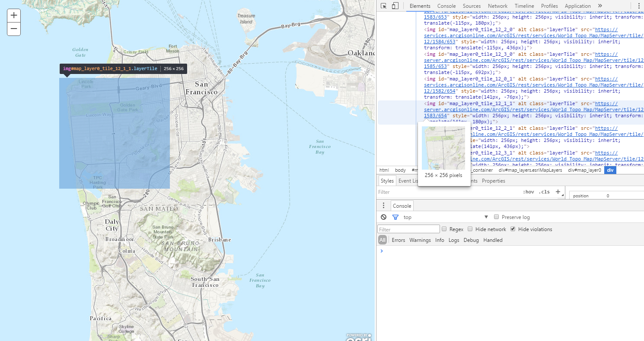Check the Regex filter option

[x=444, y=229]
